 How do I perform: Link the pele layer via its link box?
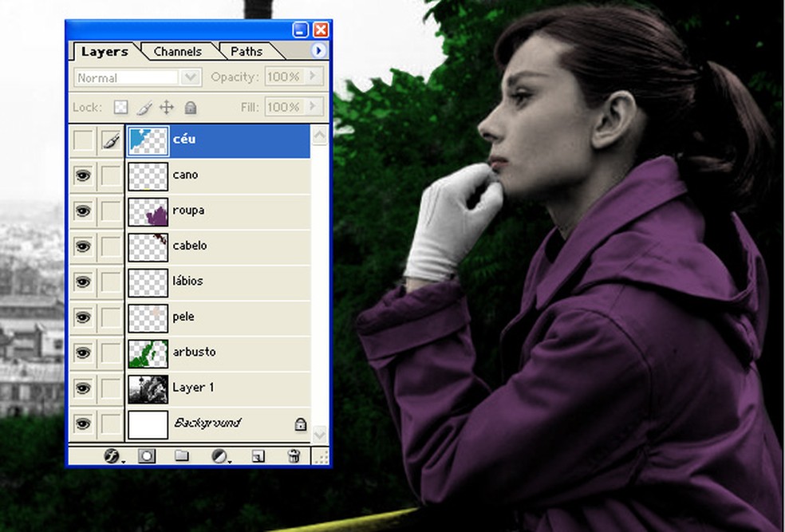[x=111, y=317]
